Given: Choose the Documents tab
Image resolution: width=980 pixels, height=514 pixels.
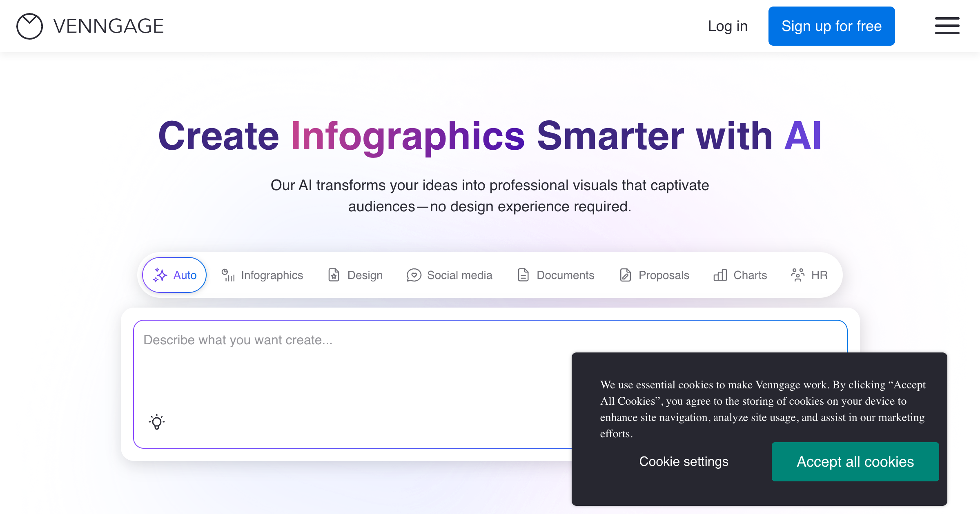Looking at the screenshot, I should [x=556, y=275].
